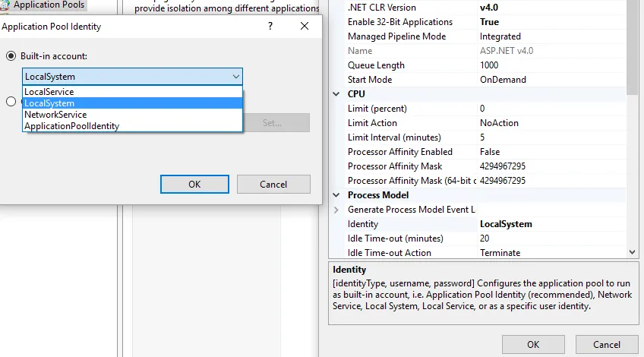This screenshot has width=644, height=357.
Task: Open the help question mark in the dialog title
Action: 270,26
